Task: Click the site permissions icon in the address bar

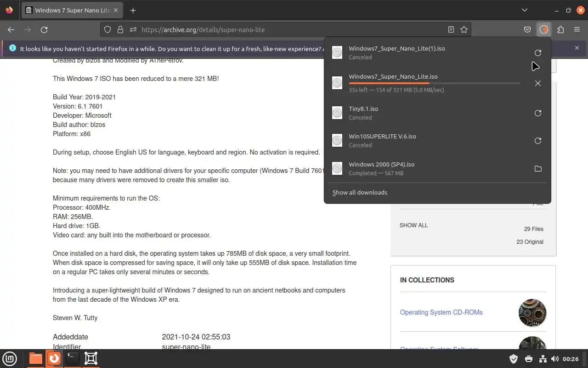Action: point(133,29)
